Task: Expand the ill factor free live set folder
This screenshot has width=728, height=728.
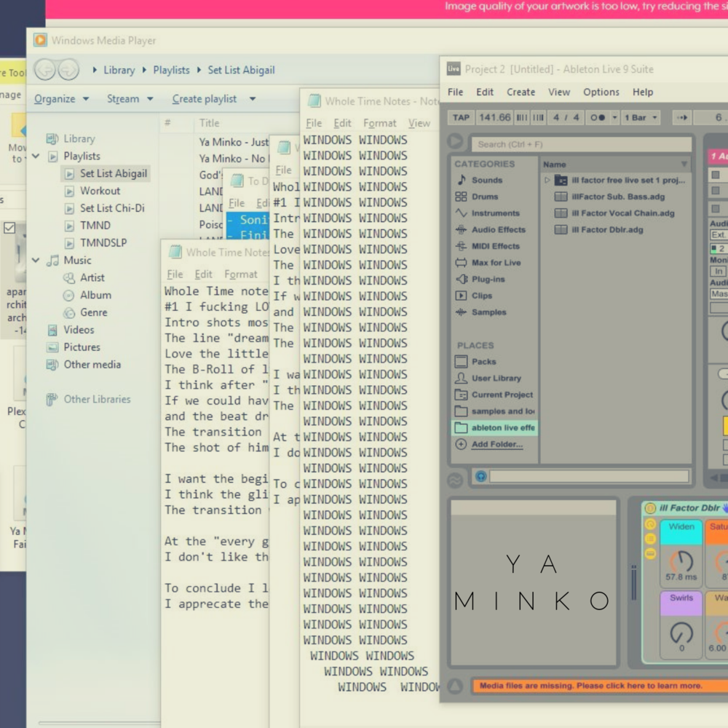Action: [x=547, y=180]
